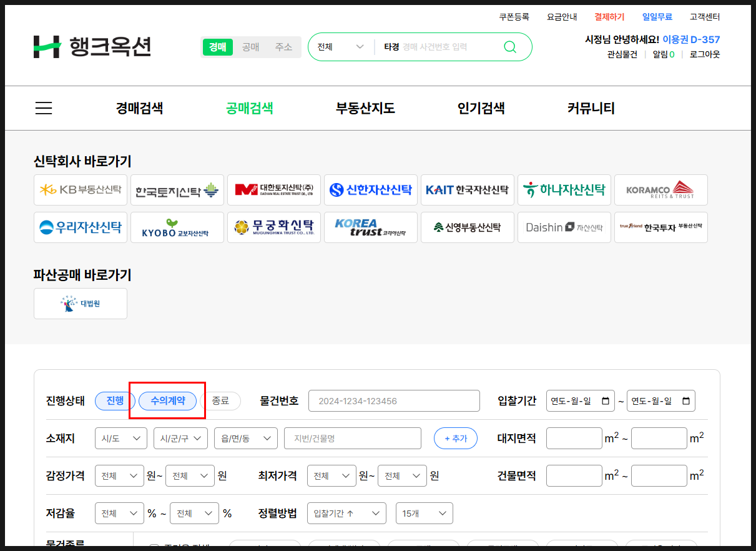Open 우리자산신탁 trust logo
The width and height of the screenshot is (756, 551).
coord(81,227)
